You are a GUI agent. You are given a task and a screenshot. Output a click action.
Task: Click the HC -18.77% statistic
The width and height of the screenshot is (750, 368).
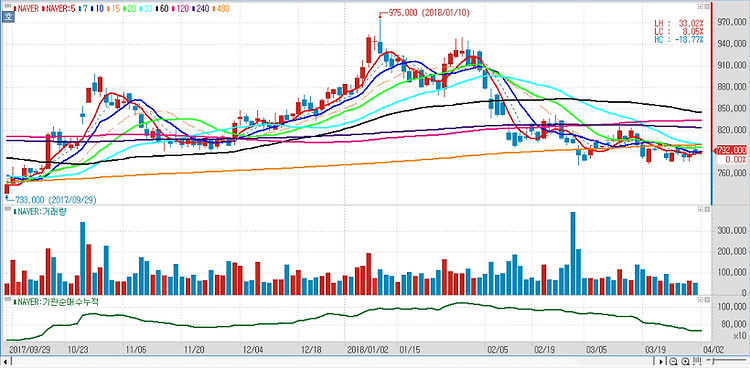point(679,40)
